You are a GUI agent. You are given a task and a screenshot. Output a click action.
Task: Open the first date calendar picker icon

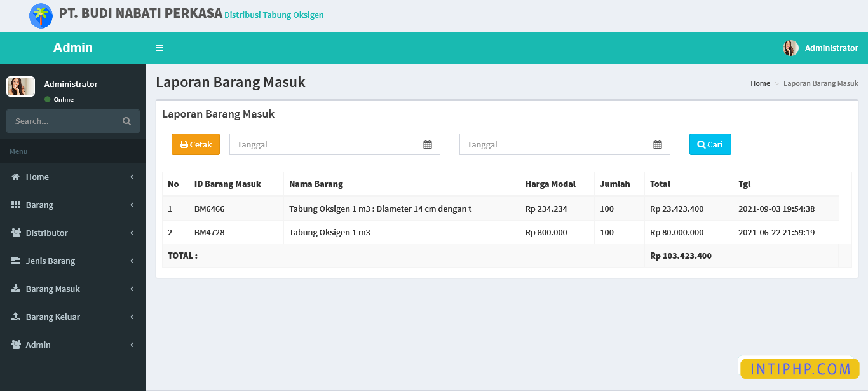point(428,144)
